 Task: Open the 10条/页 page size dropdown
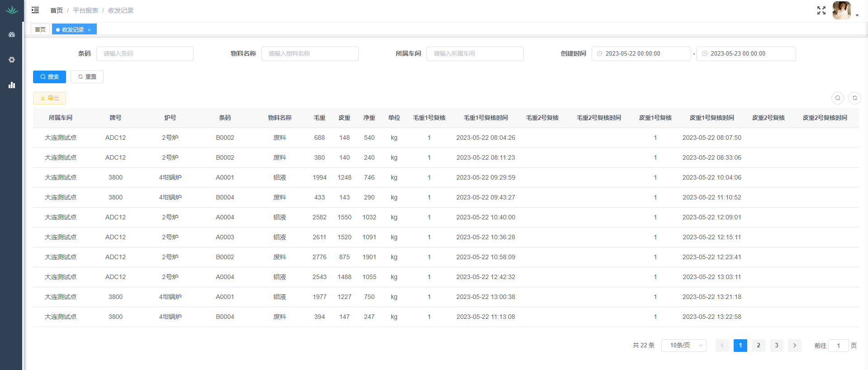(x=684, y=346)
